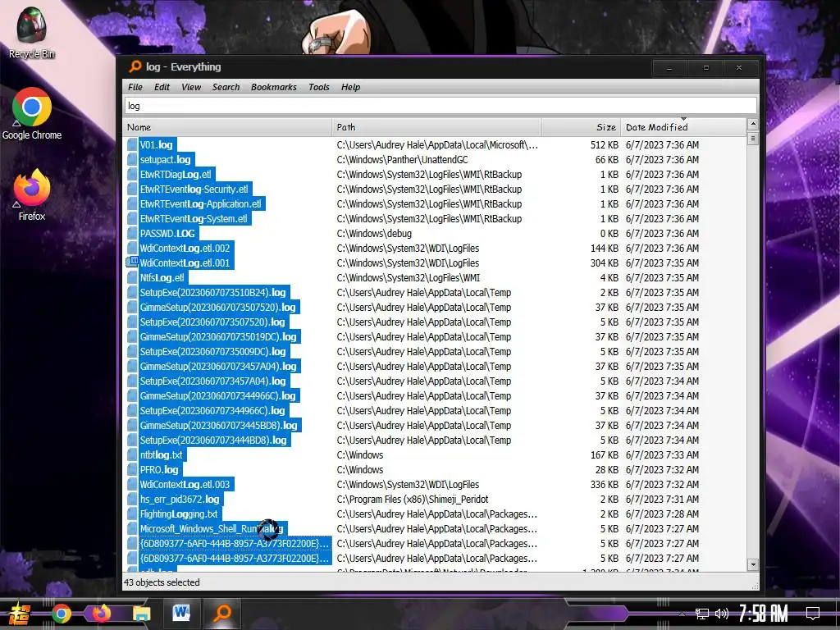Screen dimensions: 840x630
Task: Click the Everything magnifier icon in title bar
Action: (x=135, y=66)
